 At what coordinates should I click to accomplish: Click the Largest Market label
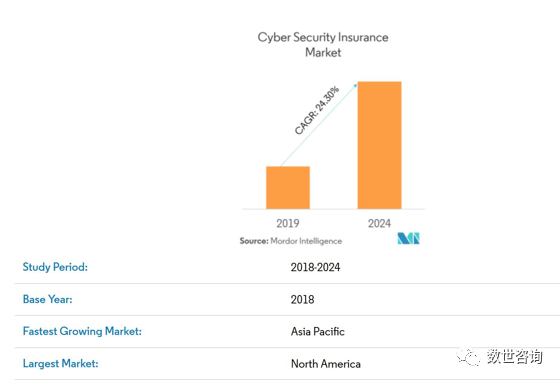click(x=60, y=363)
